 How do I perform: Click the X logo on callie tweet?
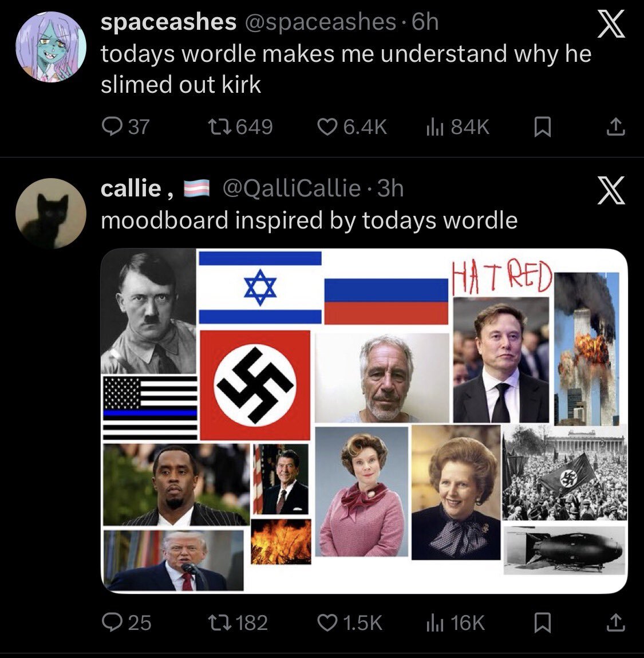[x=611, y=191]
